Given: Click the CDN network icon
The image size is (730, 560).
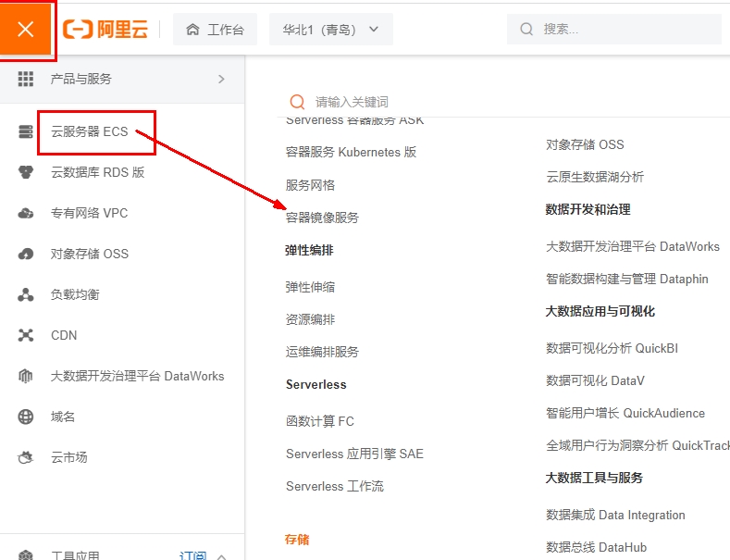Looking at the screenshot, I should (x=26, y=335).
